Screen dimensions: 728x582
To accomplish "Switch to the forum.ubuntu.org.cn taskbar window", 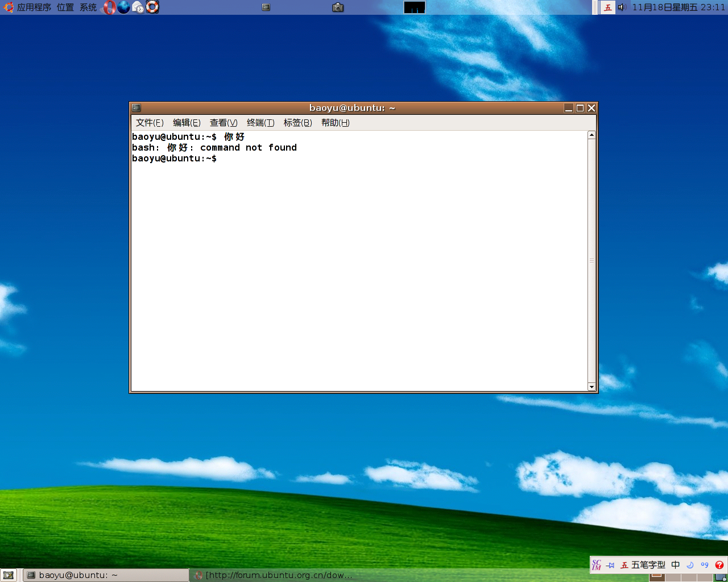I will (273, 575).
